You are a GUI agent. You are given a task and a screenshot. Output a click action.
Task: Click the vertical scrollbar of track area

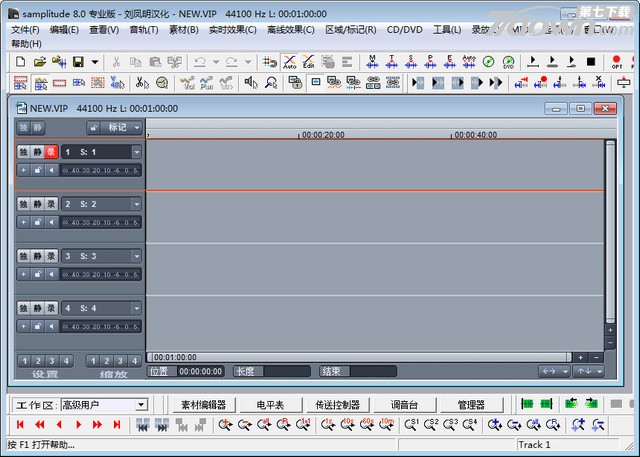[x=610, y=232]
